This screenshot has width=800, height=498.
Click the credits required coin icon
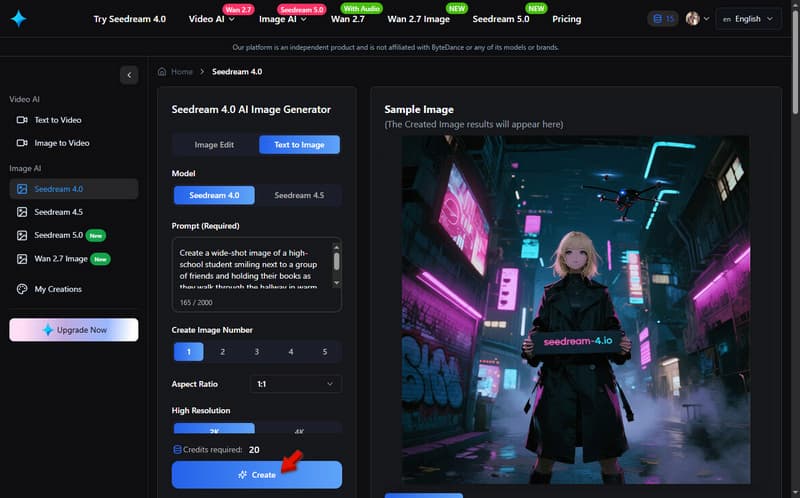tap(177, 450)
